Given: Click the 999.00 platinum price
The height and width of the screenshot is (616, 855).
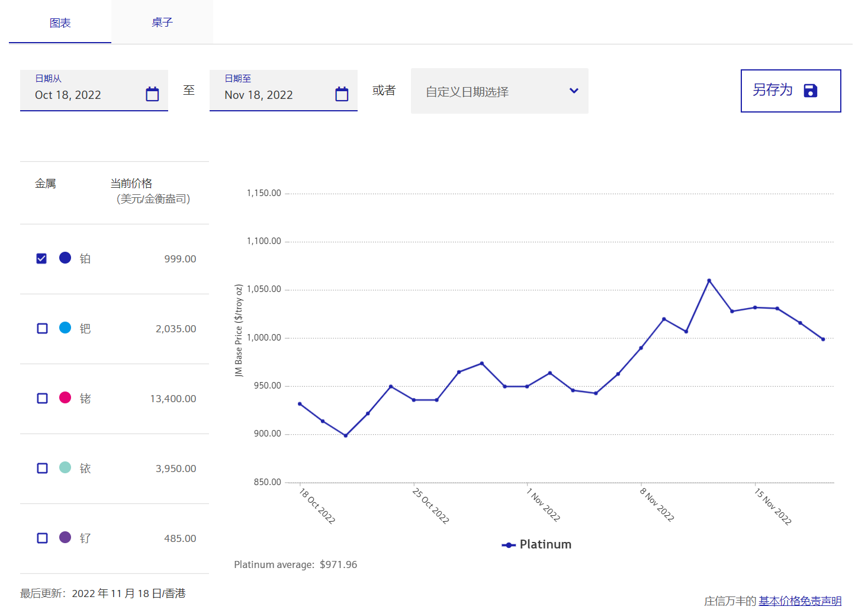Looking at the screenshot, I should point(180,259).
